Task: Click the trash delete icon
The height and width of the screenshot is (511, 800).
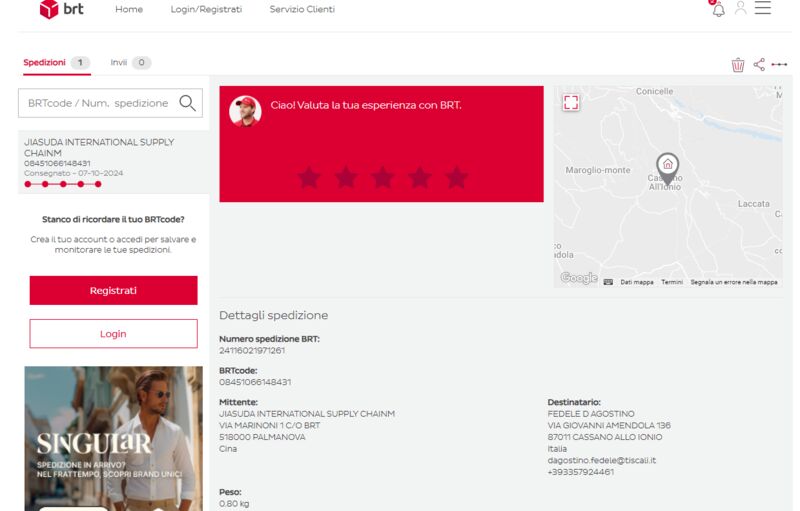Action: tap(738, 65)
